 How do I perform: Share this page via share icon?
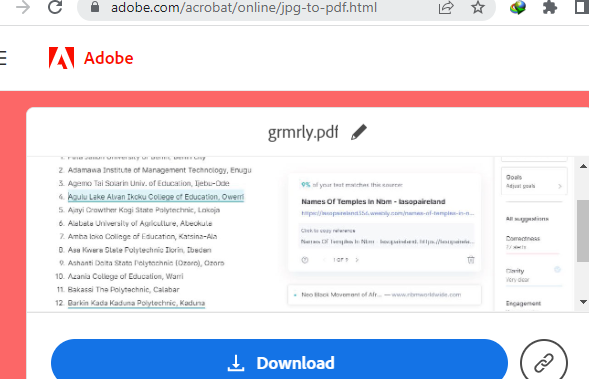coord(446,8)
